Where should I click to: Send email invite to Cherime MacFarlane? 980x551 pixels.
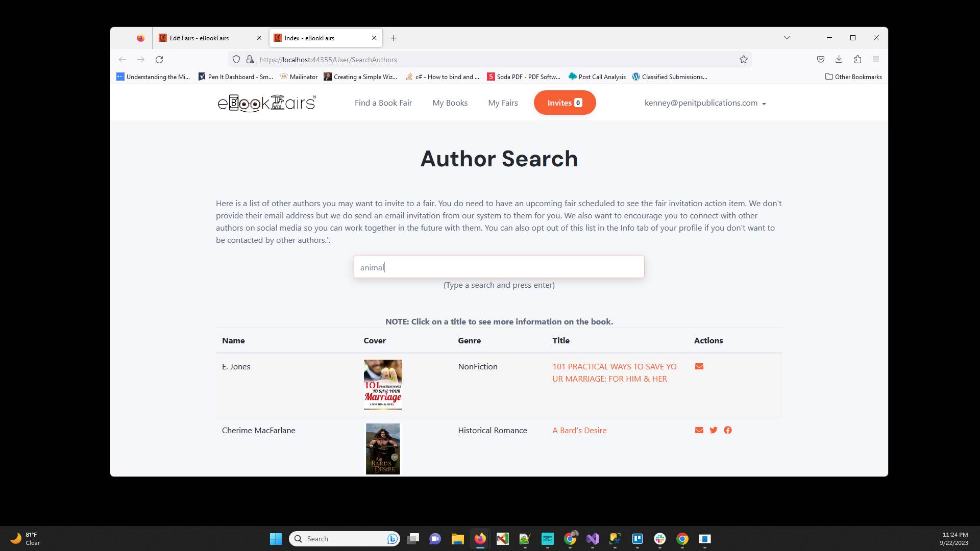pos(699,430)
